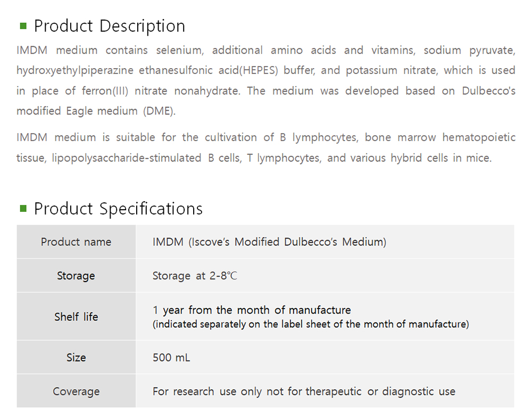The height and width of the screenshot is (420, 532).
Task: Click the first line mentioning selenium
Action: click(266, 51)
